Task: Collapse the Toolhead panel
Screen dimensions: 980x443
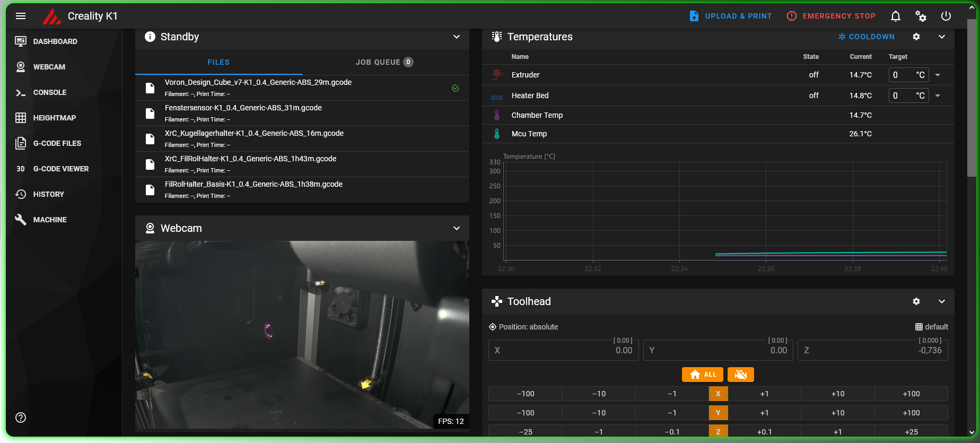Action: (942, 301)
